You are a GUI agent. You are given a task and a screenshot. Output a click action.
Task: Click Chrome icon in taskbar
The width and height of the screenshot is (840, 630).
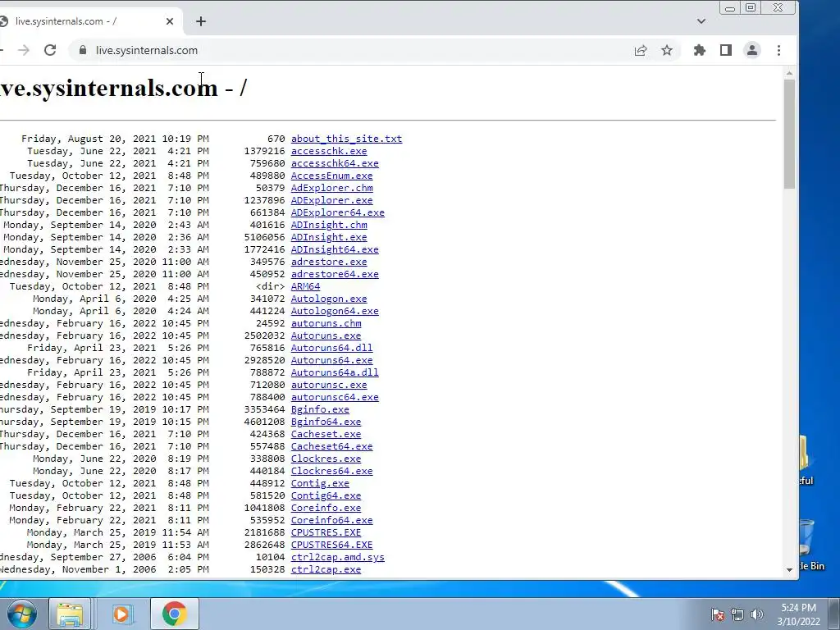point(175,614)
